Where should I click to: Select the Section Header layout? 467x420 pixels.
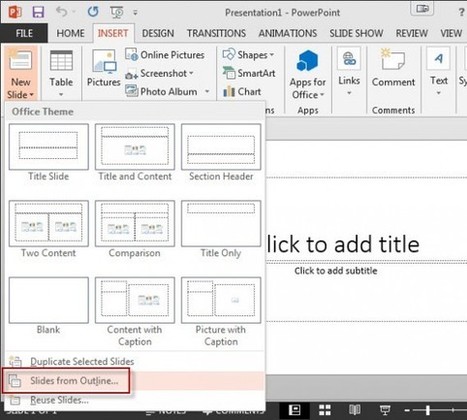[221, 147]
